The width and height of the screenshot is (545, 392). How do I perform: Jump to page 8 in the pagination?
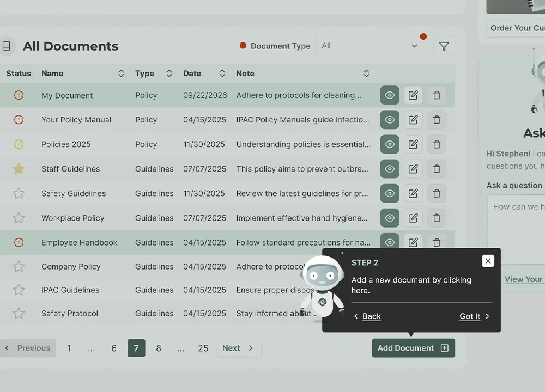coord(159,348)
